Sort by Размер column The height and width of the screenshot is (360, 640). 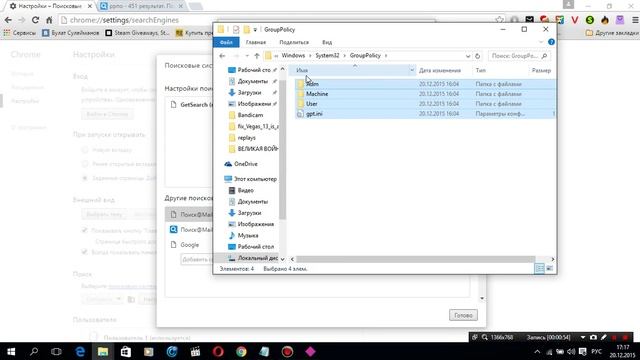[541, 70]
